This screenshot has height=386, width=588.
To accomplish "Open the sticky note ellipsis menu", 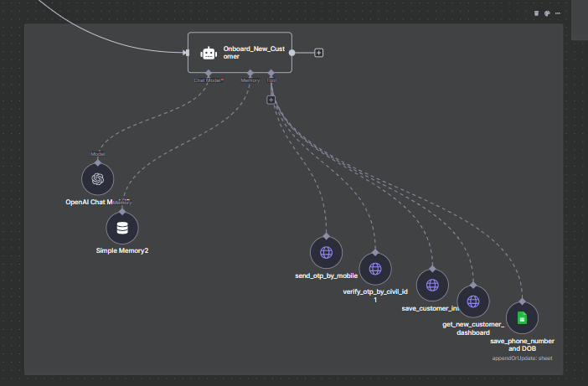I will [x=558, y=13].
